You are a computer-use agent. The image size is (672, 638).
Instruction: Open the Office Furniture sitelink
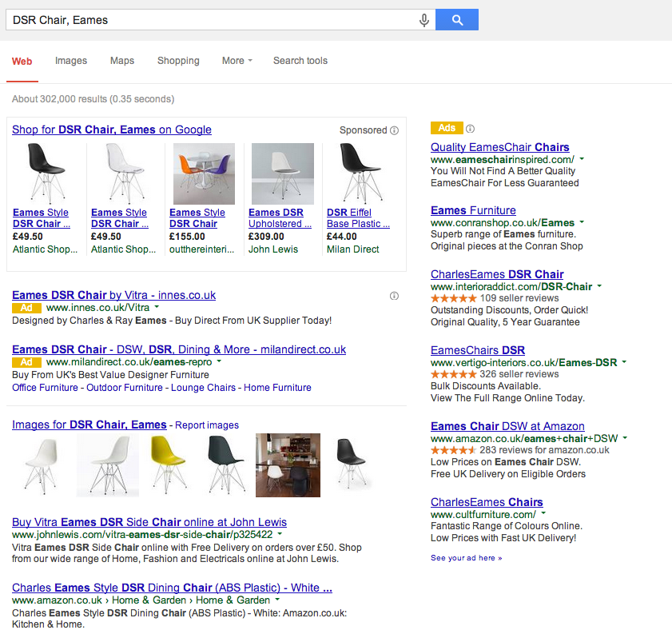click(45, 388)
